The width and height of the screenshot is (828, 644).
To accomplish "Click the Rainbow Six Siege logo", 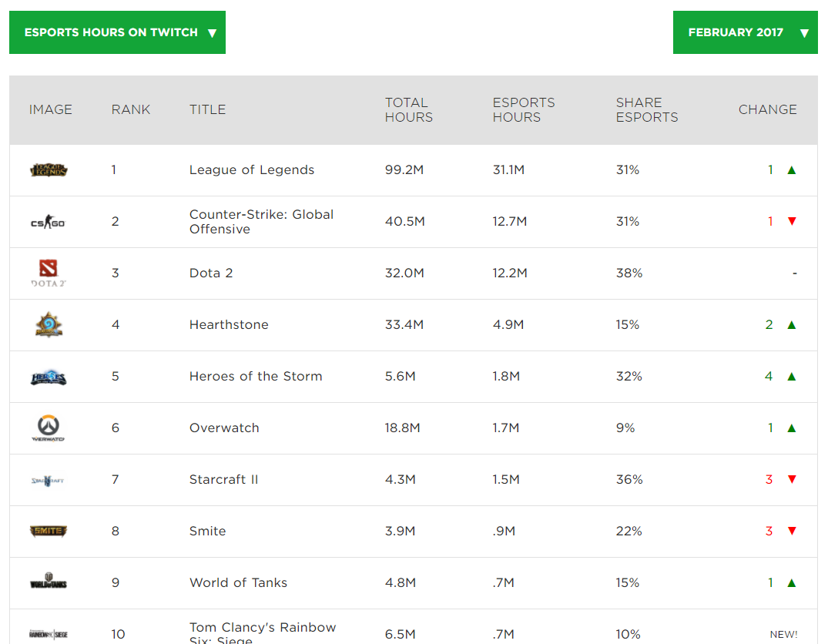I will pyautogui.click(x=49, y=634).
